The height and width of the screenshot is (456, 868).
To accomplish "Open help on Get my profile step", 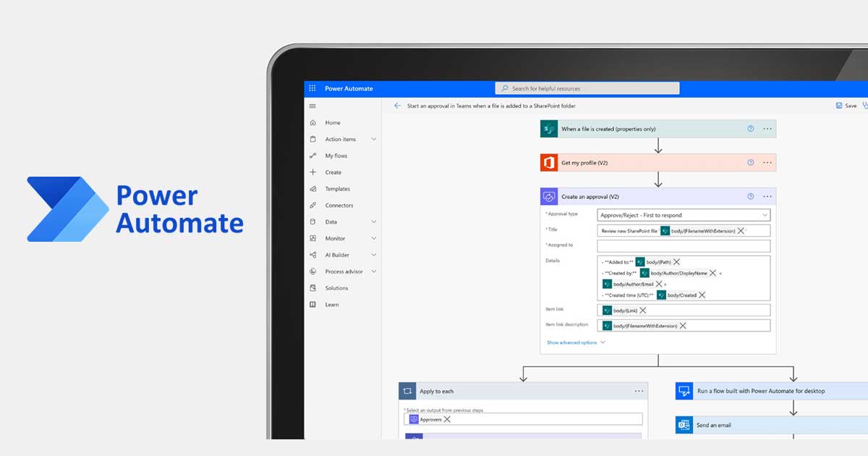I will pyautogui.click(x=750, y=163).
